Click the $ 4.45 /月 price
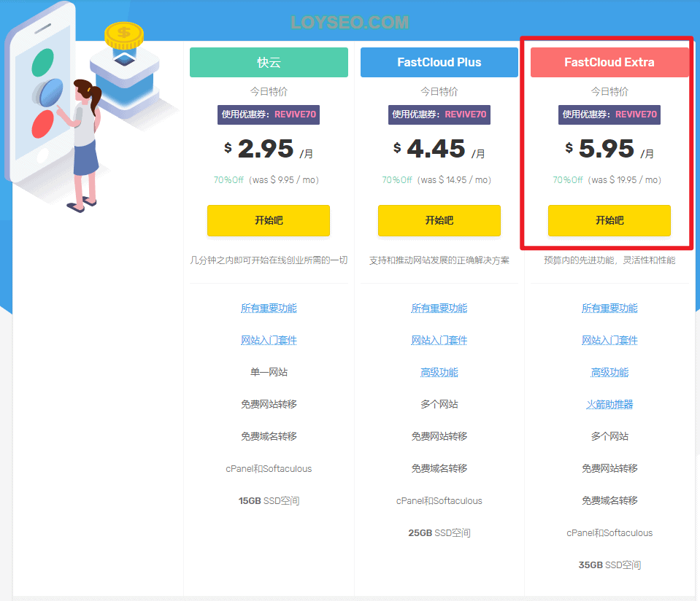Screen dimensions: 700x601 click(x=439, y=149)
